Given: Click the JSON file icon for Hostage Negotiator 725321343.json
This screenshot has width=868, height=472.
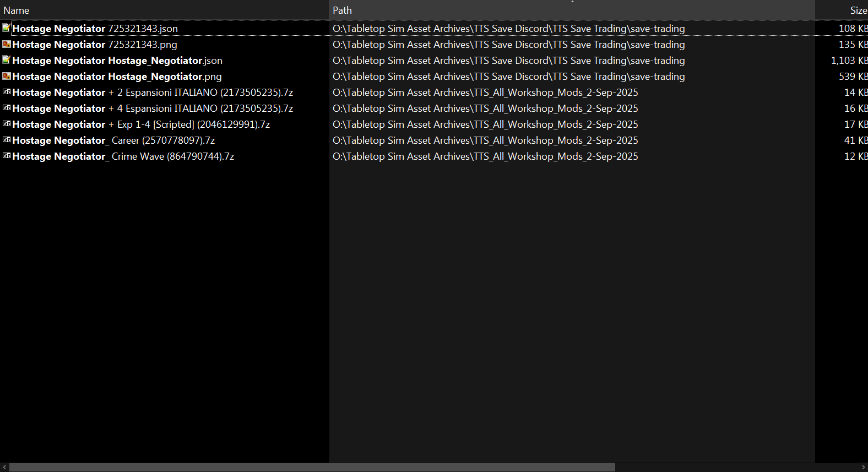Looking at the screenshot, I should (x=6, y=28).
